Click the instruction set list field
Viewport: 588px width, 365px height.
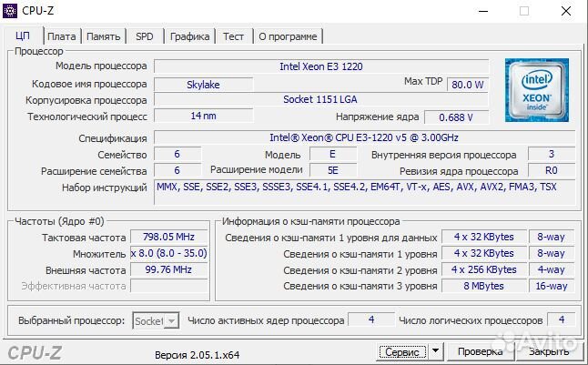pos(364,192)
